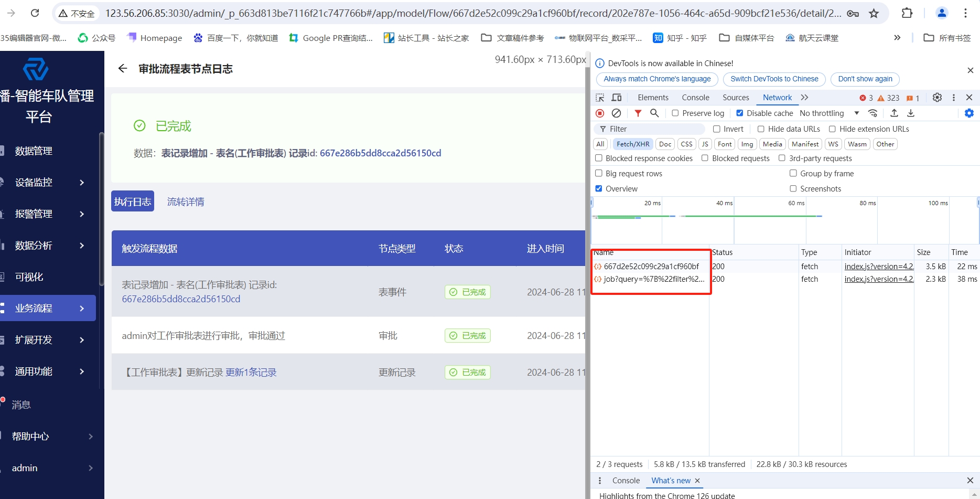Show the red errors count indicator

(866, 98)
